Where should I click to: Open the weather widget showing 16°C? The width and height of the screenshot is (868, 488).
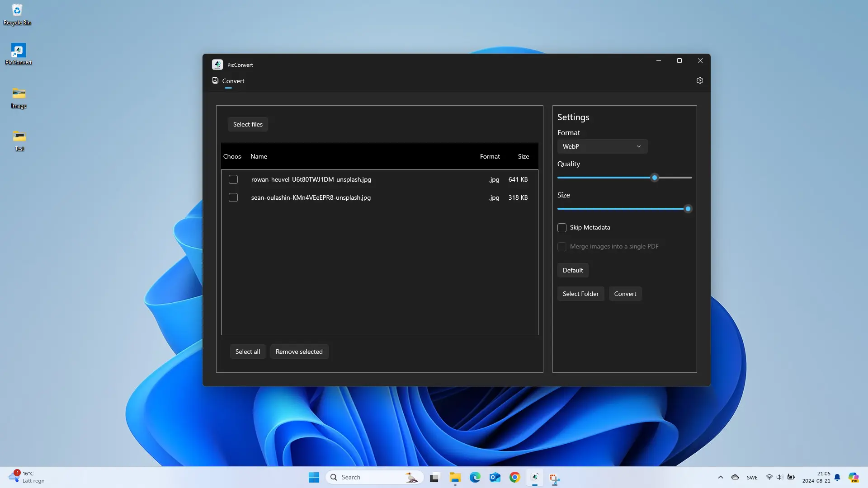(x=27, y=477)
